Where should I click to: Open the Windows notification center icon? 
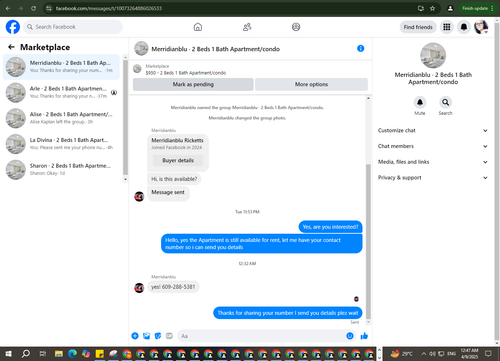coord(488,354)
